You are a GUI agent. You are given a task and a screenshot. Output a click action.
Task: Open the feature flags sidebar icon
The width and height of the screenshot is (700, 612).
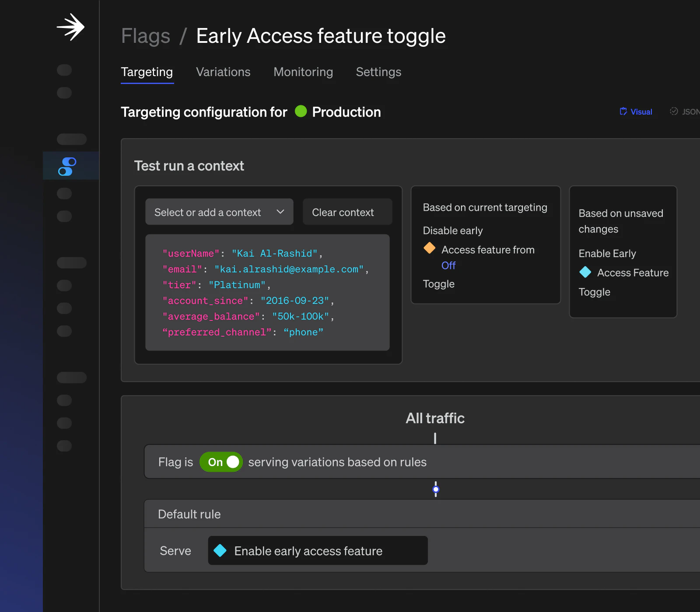[x=67, y=167]
